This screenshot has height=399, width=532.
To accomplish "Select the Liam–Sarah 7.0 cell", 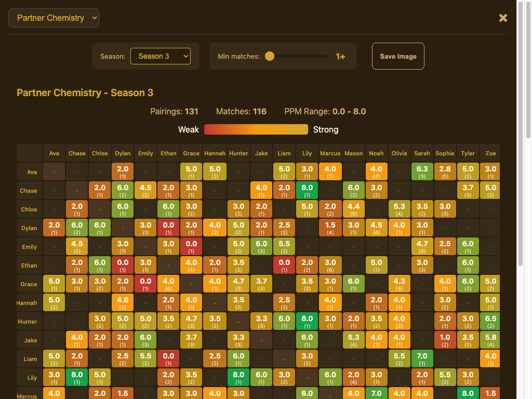I will coord(422,359).
